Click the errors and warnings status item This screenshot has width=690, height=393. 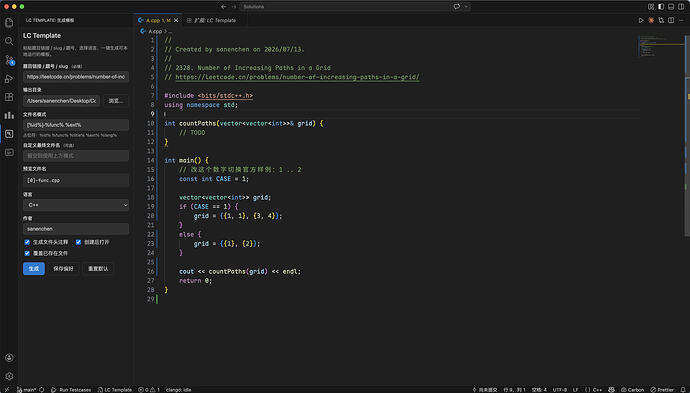pos(149,389)
